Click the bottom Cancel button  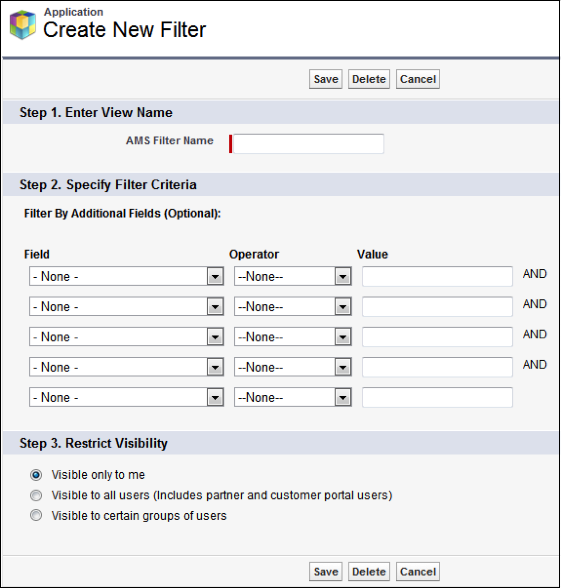(418, 572)
